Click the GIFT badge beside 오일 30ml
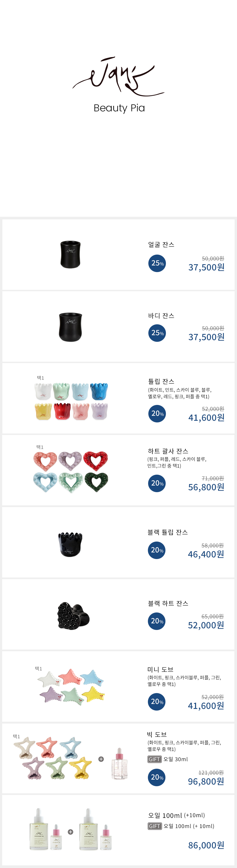 click(x=154, y=759)
